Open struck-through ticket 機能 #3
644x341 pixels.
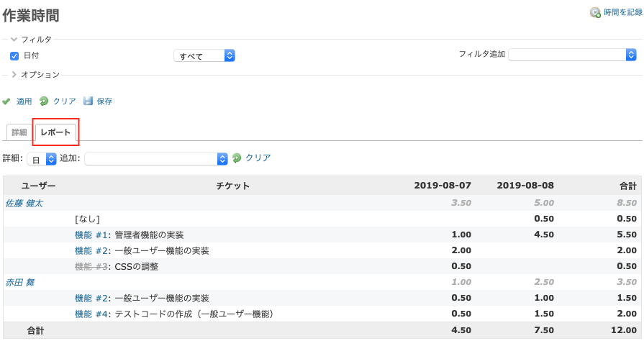coord(91,267)
